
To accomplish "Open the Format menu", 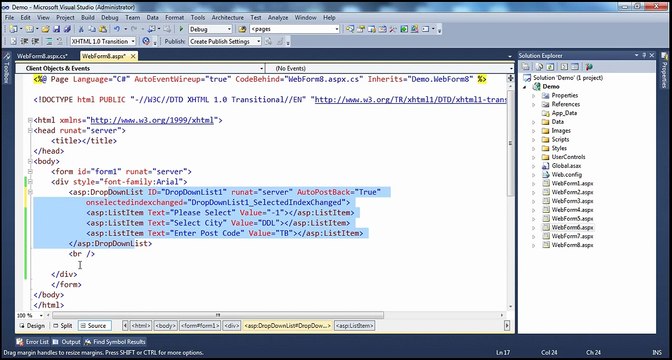I will 174,18.
